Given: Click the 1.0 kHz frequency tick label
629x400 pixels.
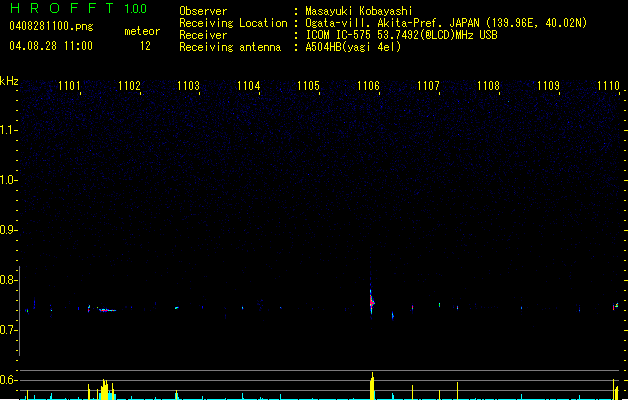Looking at the screenshot, I should (8, 180).
